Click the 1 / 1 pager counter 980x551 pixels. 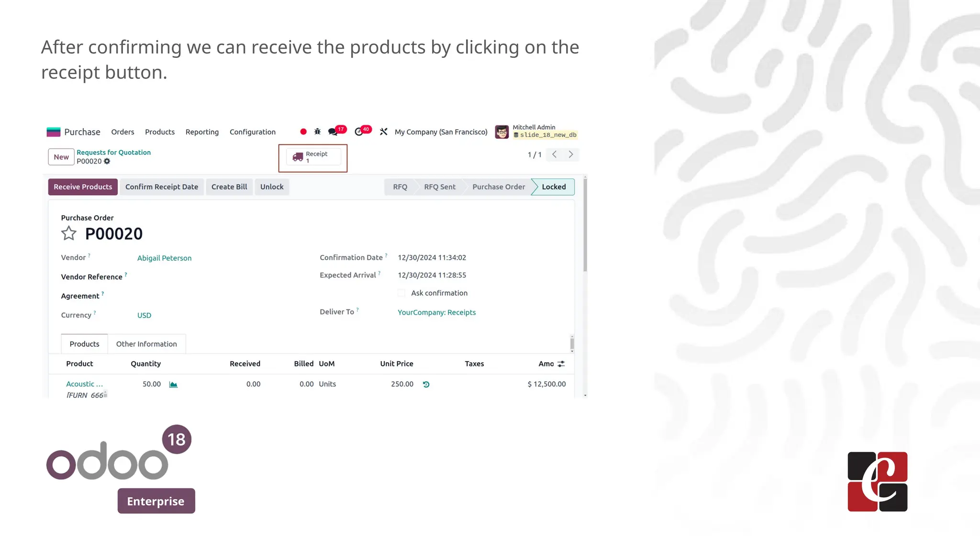pyautogui.click(x=535, y=155)
